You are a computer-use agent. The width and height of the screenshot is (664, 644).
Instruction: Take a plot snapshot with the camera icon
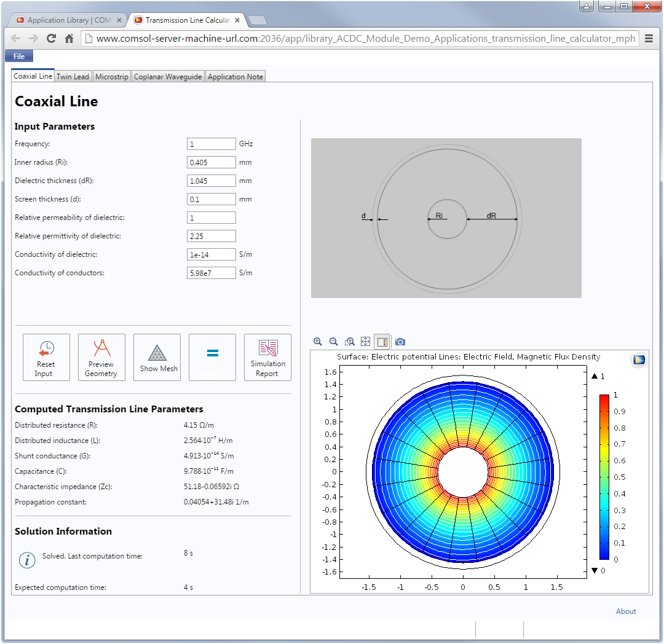pos(400,342)
